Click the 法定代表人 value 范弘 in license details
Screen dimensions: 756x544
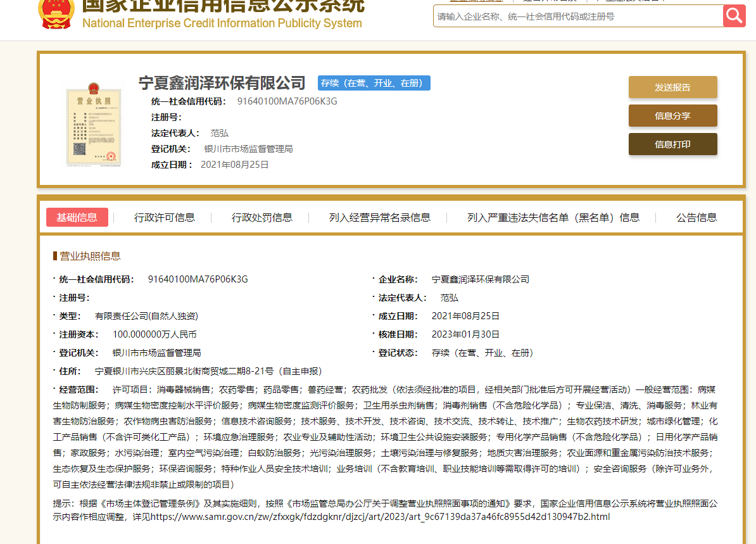tap(450, 298)
